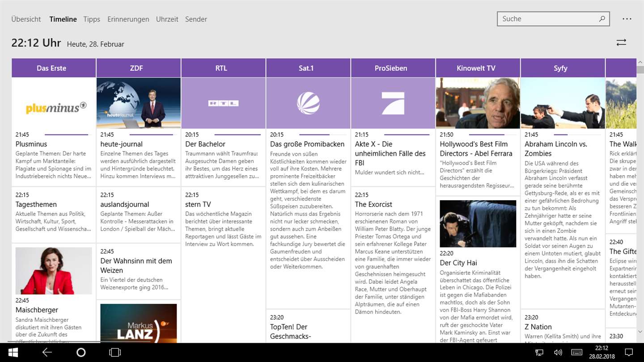Go to the Uhrzeit tab
This screenshot has width=644, height=362.
(x=167, y=19)
